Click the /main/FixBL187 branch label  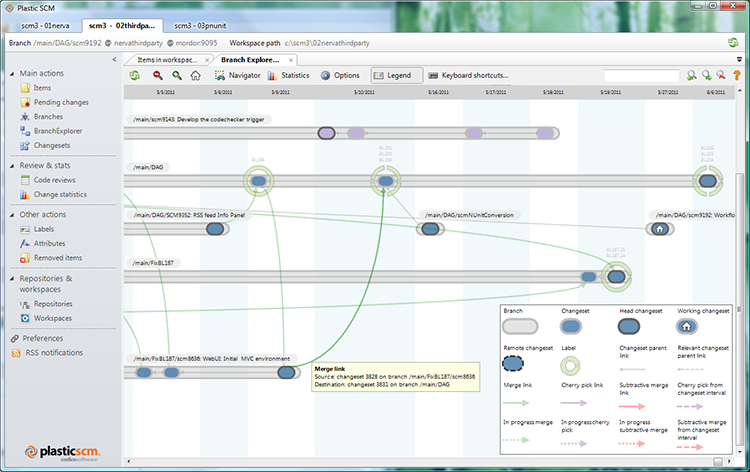click(153, 263)
